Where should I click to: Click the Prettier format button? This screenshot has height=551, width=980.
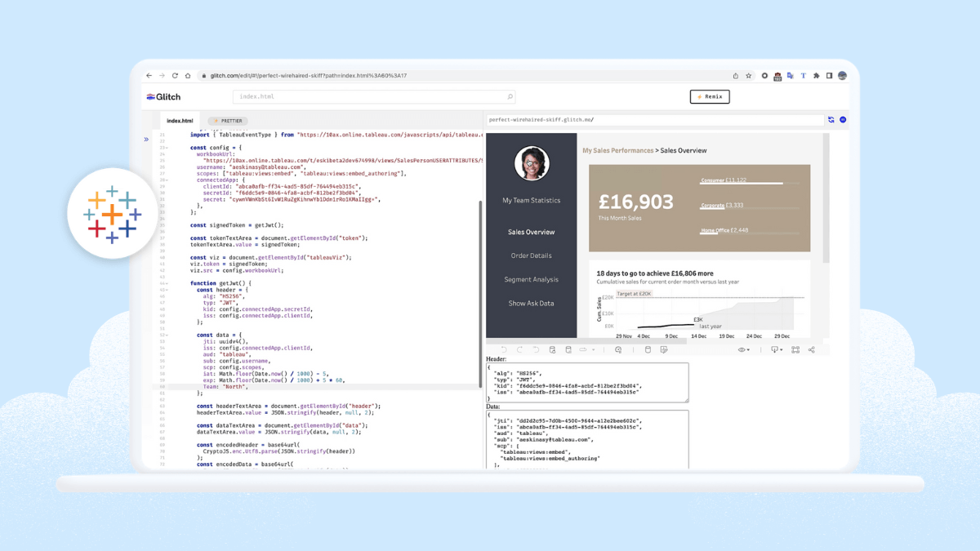pos(228,121)
